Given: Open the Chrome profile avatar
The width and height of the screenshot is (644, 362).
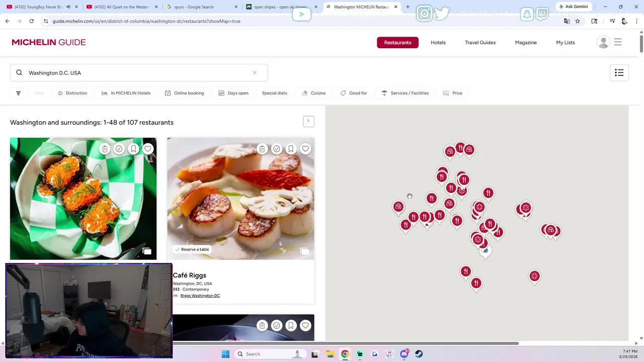Looking at the screenshot, I should tap(624, 21).
